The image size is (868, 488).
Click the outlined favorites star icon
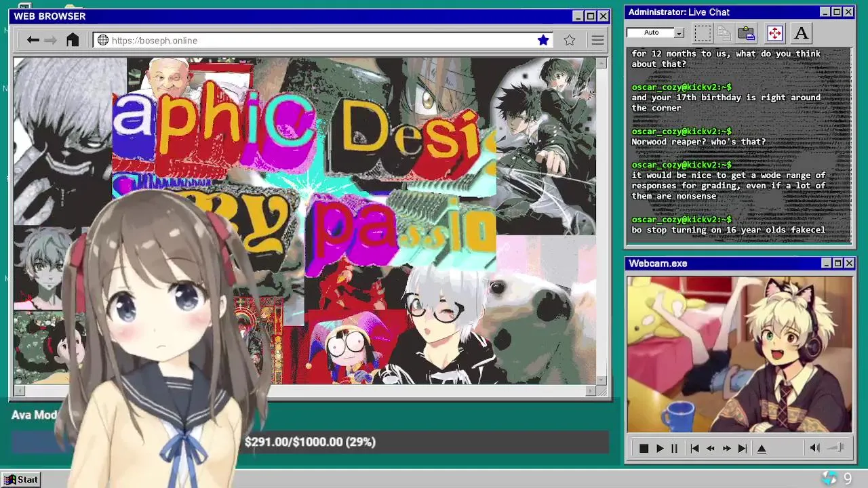point(570,41)
